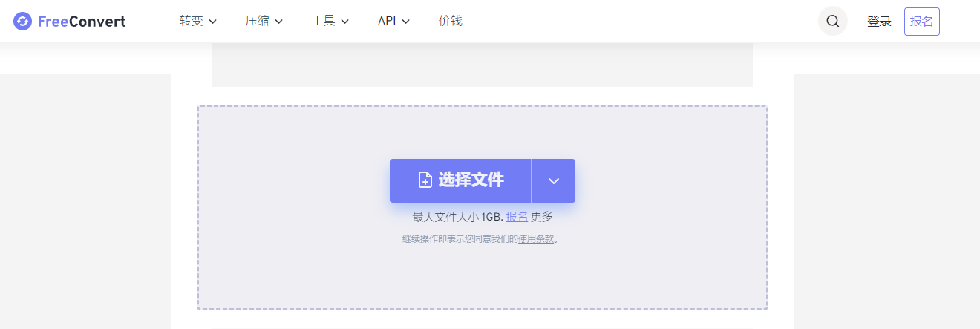Click the 选择文件 button

(460, 180)
